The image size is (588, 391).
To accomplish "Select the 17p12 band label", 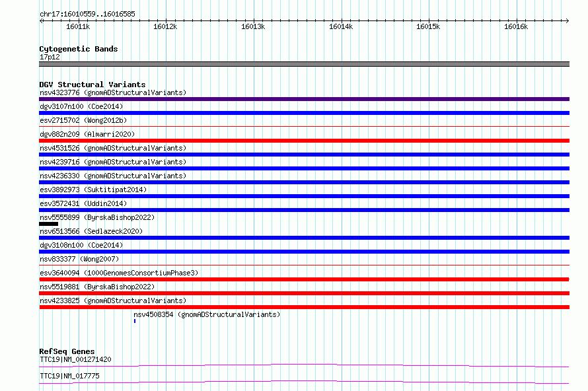I will coord(50,57).
